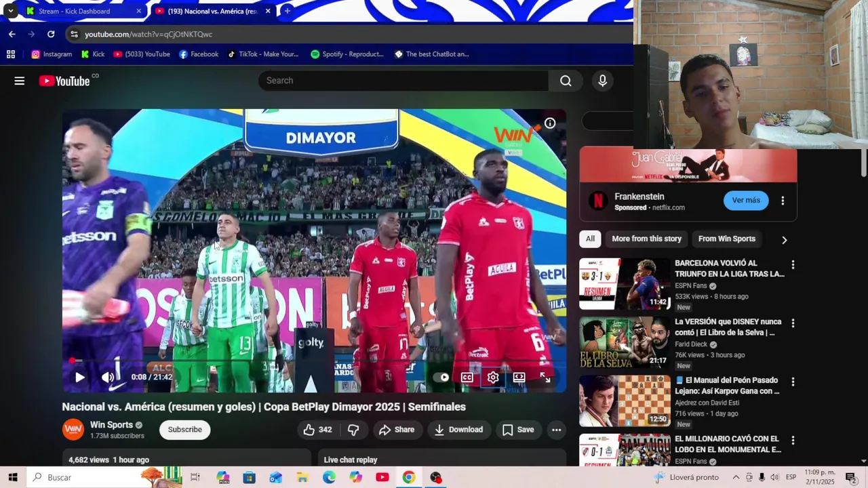Open options for the Barcelona ESPN video
868x488 pixels.
(x=793, y=264)
